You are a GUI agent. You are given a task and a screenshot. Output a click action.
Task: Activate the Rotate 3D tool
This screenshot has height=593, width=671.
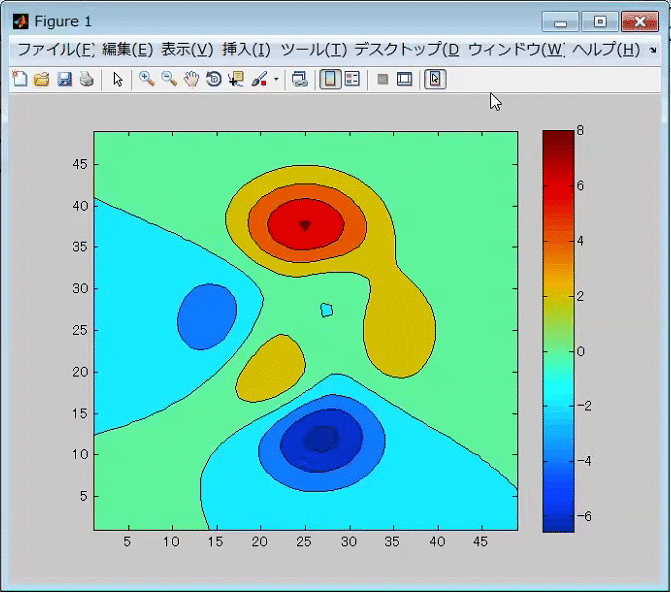(213, 80)
